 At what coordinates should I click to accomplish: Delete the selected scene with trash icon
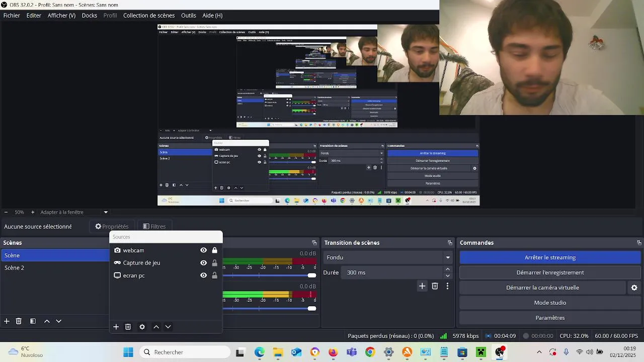[x=19, y=321]
